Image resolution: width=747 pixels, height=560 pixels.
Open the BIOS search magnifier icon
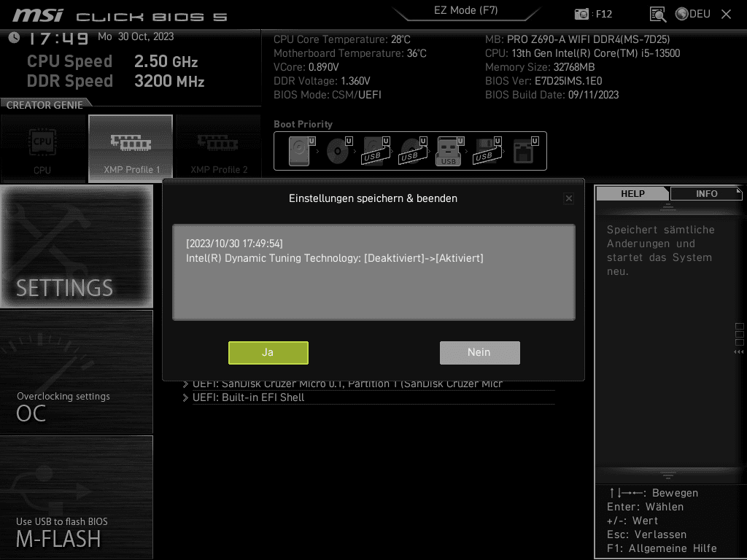click(x=658, y=15)
